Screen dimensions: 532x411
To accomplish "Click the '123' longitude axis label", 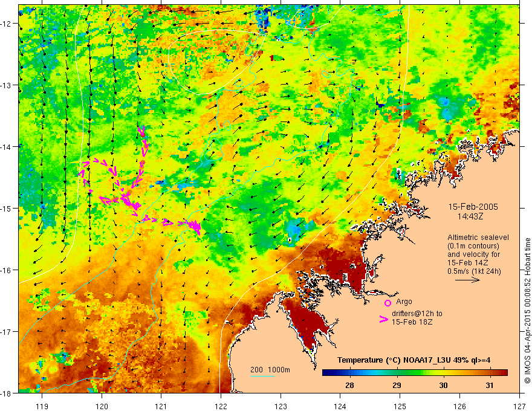I will [x=281, y=406].
